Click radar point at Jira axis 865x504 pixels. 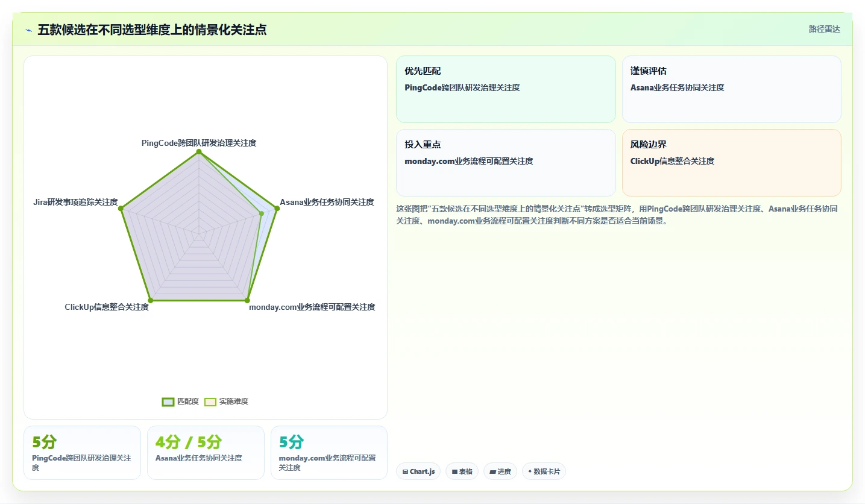coord(121,208)
